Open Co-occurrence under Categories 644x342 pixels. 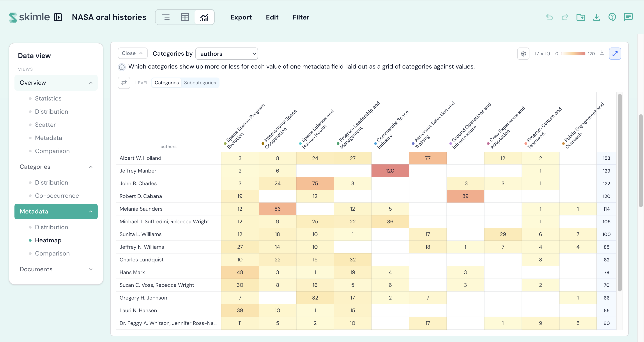click(57, 196)
